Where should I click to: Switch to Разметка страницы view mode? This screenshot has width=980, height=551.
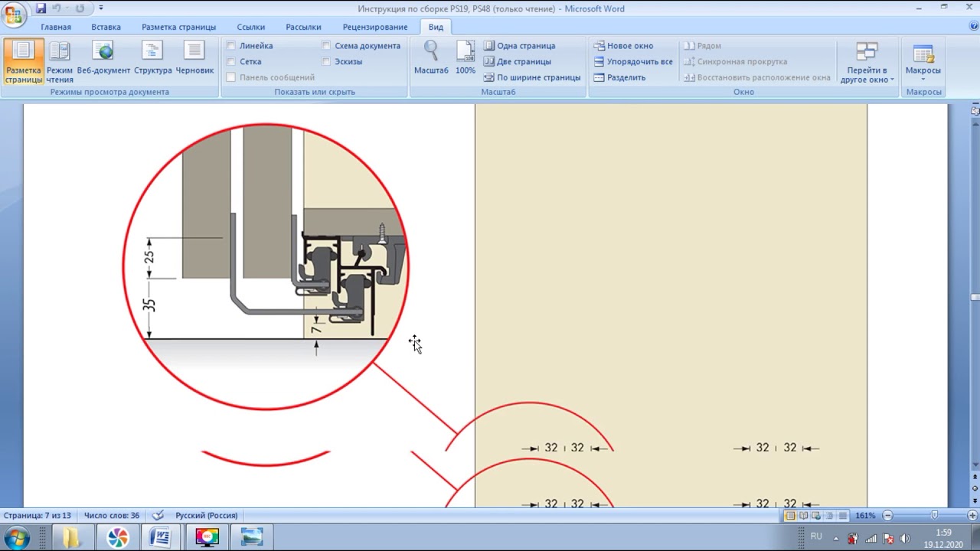23,62
